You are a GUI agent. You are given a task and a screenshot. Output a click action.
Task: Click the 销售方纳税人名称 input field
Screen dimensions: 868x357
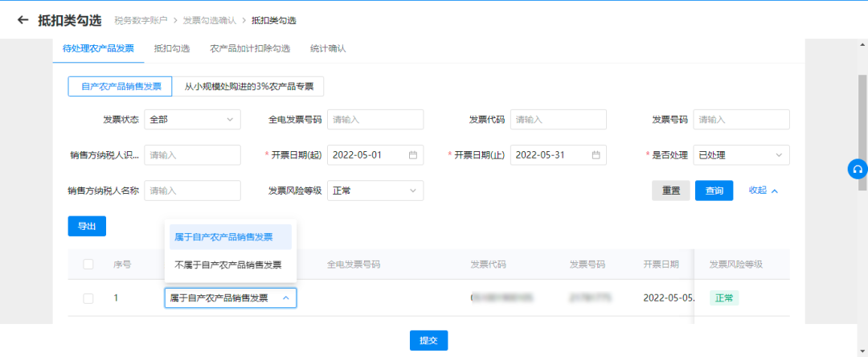[x=193, y=191]
